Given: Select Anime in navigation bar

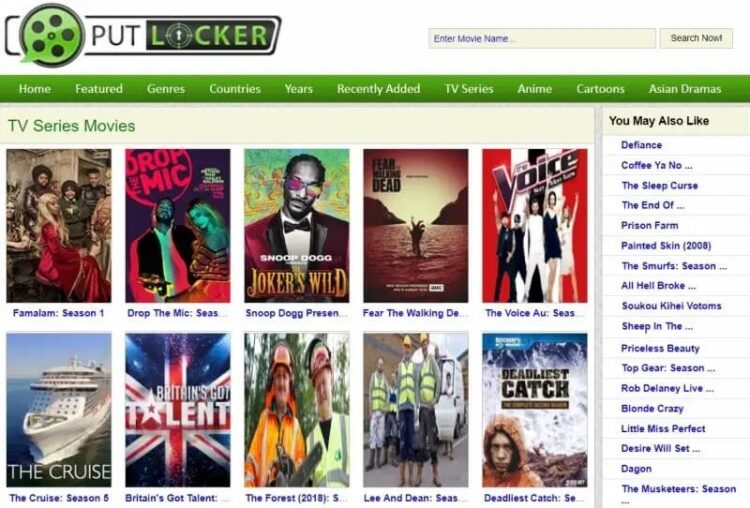Looking at the screenshot, I should pyautogui.click(x=534, y=89).
